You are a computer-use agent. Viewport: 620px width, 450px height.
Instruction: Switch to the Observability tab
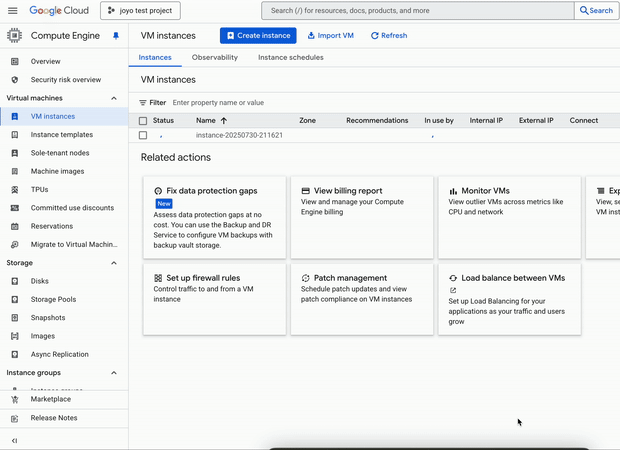[214, 58]
